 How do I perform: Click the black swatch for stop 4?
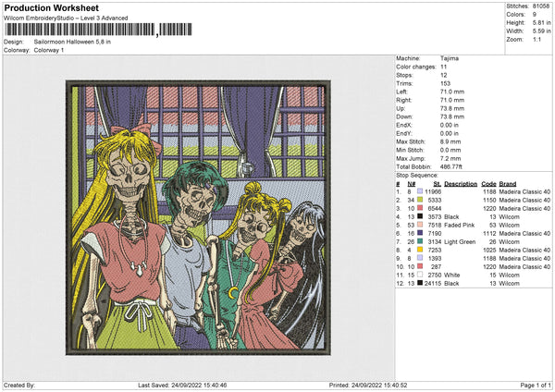pyautogui.click(x=420, y=217)
